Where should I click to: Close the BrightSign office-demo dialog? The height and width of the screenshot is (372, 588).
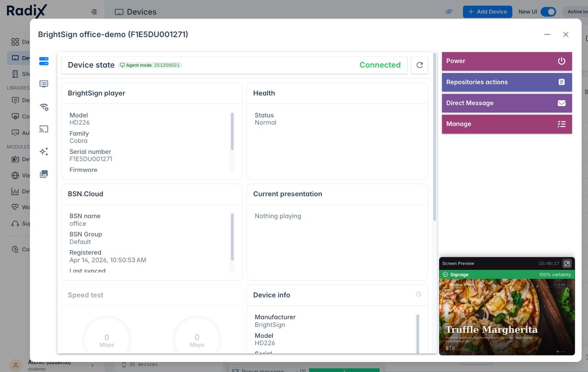pos(566,35)
